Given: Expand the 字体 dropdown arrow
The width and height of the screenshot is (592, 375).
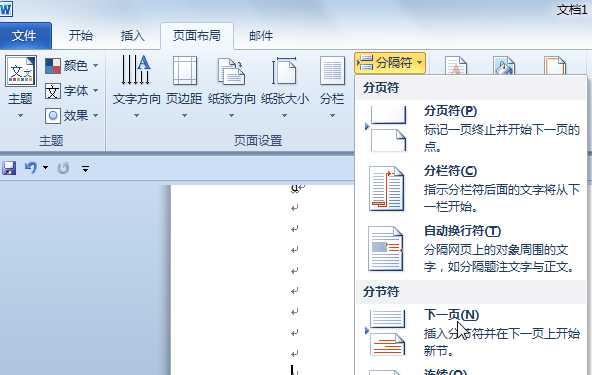Looking at the screenshot, I should [96, 91].
